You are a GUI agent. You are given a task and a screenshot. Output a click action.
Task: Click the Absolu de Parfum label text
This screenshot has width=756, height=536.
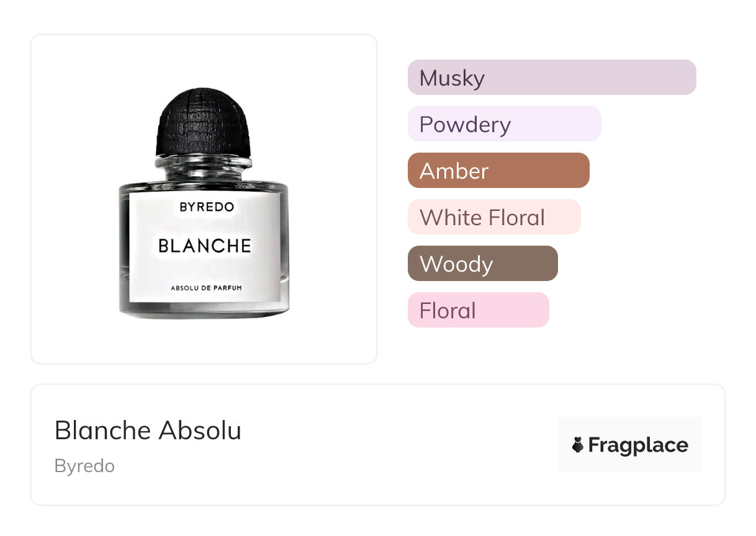pyautogui.click(x=205, y=288)
